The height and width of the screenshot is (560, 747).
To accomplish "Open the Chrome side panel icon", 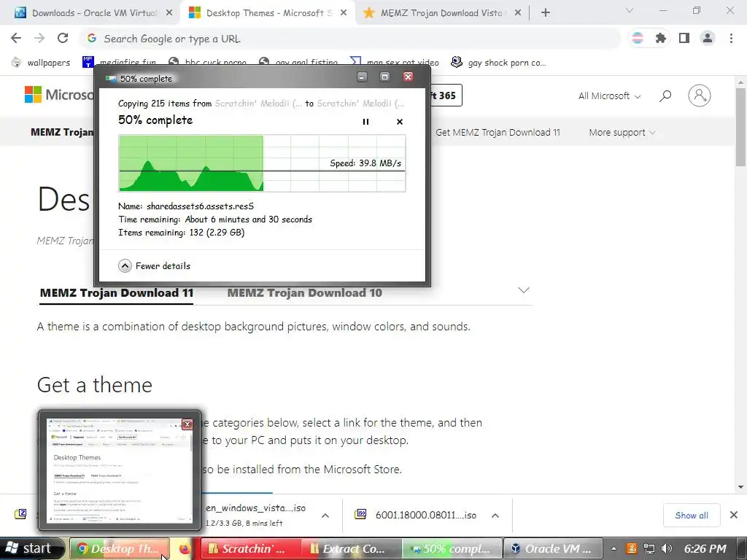I will [x=684, y=38].
